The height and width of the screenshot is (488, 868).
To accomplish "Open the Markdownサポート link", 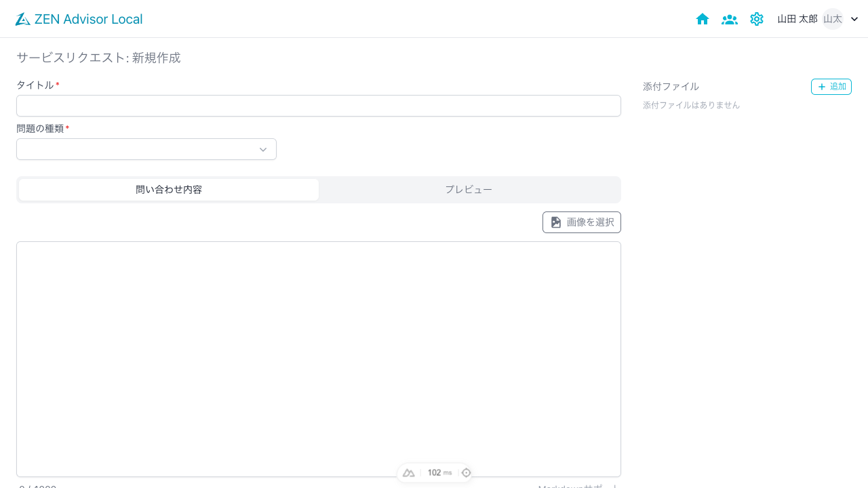I will (x=573, y=485).
